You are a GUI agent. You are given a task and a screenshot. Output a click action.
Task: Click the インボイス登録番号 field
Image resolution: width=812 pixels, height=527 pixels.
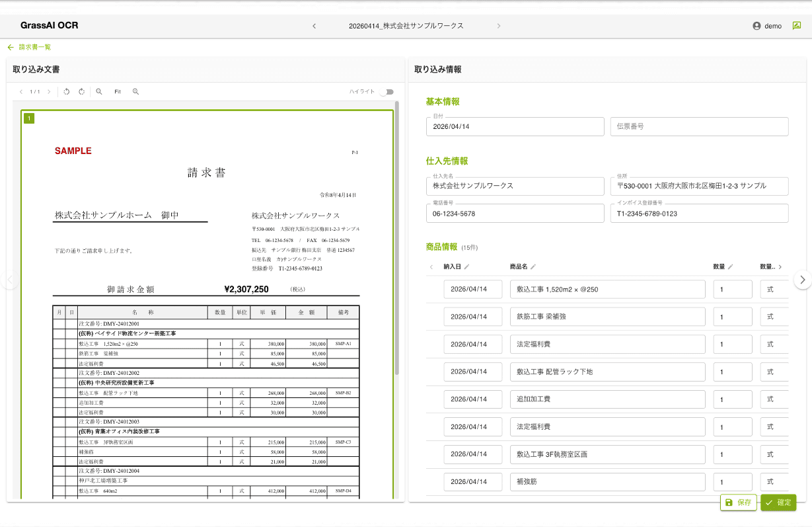[699, 213]
